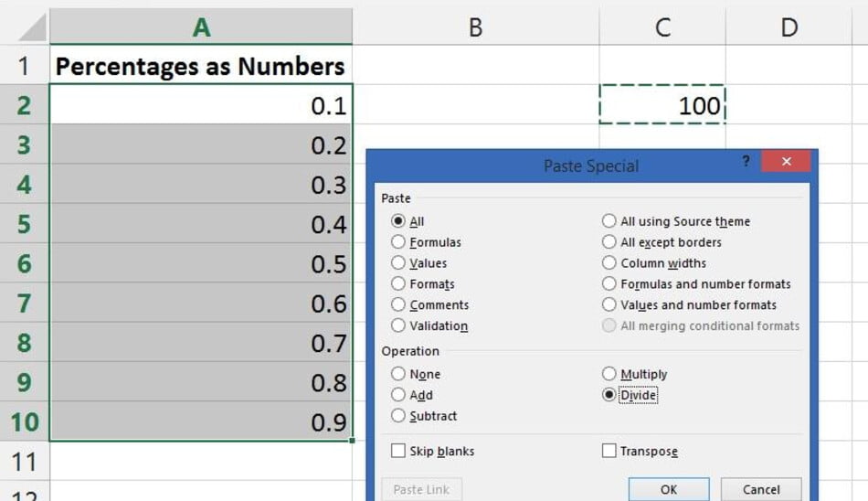Click cell containing 0.8
The image size is (868, 501).
point(201,382)
